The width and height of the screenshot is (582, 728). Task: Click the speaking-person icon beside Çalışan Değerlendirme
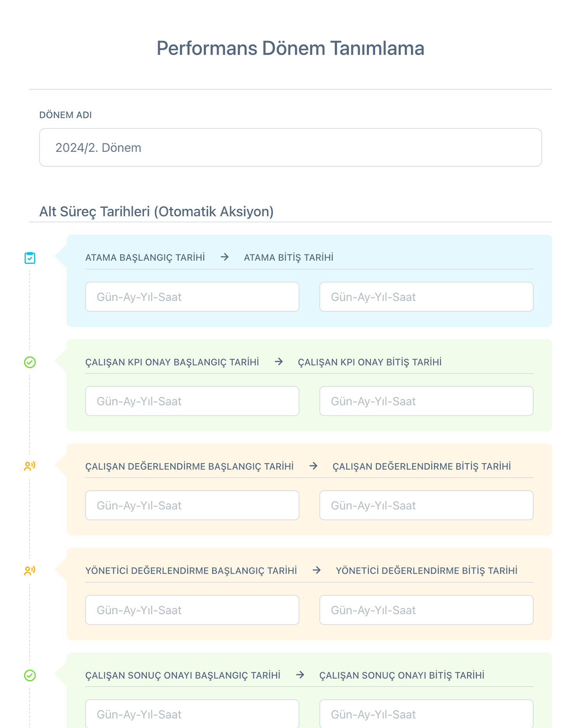[30, 466]
